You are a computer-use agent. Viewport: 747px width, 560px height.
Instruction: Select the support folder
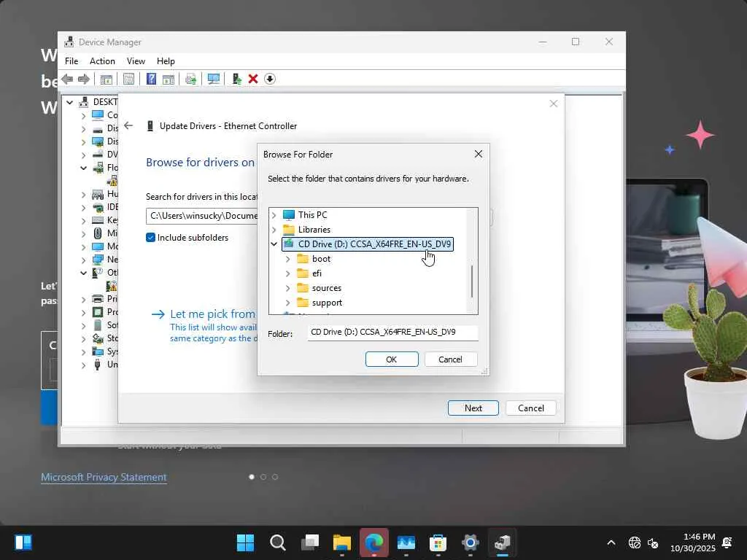coord(327,303)
